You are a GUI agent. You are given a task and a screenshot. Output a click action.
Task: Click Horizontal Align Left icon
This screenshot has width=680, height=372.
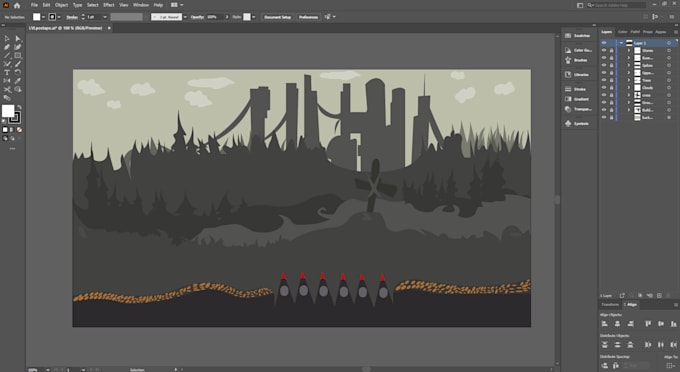(x=605, y=323)
